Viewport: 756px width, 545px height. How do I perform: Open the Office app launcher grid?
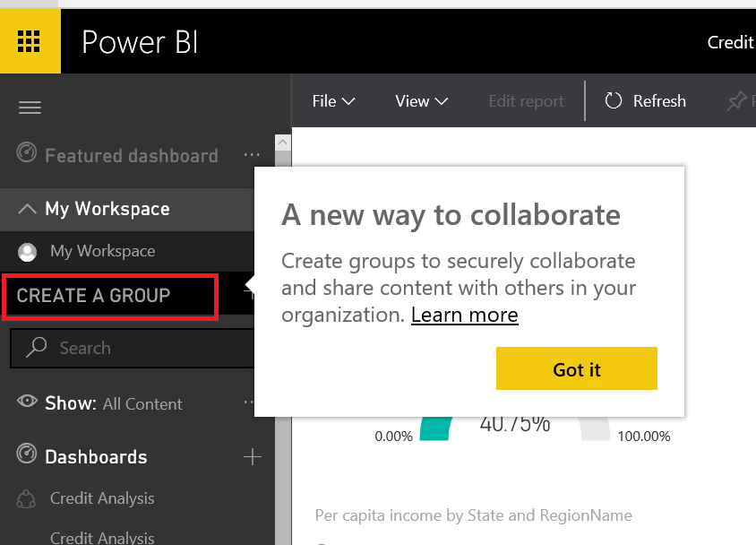[x=30, y=40]
